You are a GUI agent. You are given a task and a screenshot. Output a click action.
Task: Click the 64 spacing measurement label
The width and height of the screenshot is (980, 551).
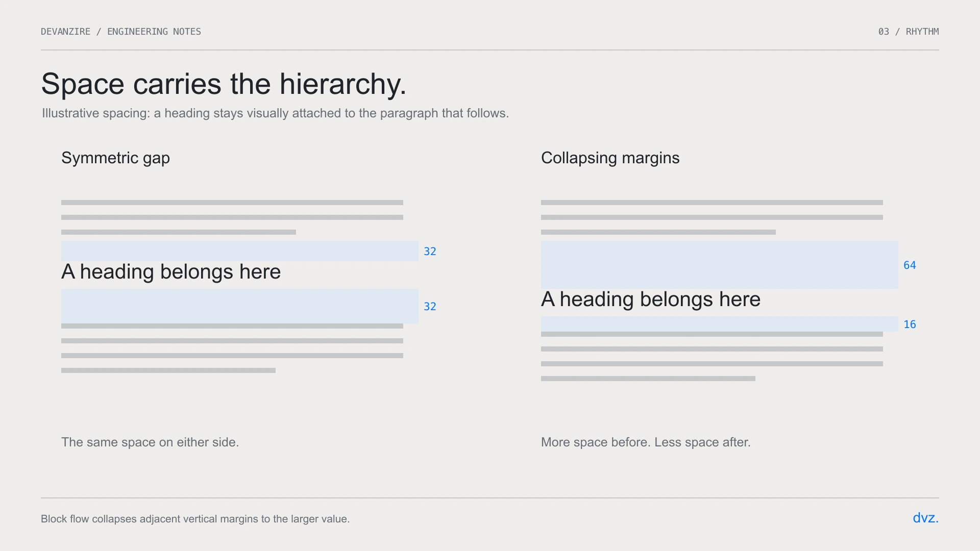910,265
